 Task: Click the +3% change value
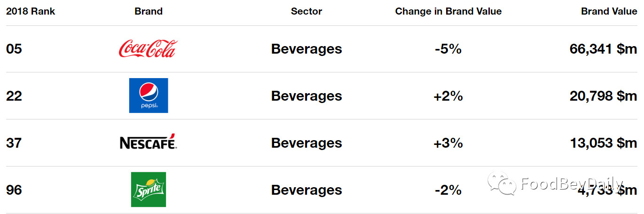click(x=448, y=143)
